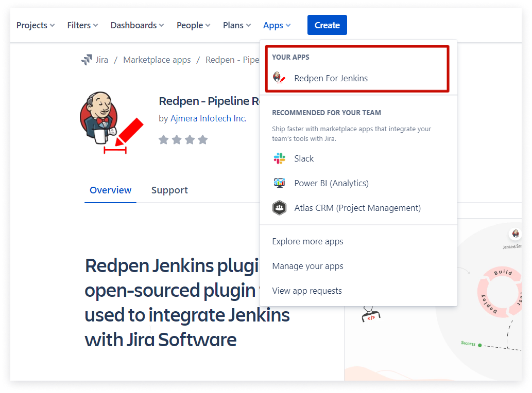Click the Jira logo icon in breadcrumb
532x393 pixels.
click(87, 60)
